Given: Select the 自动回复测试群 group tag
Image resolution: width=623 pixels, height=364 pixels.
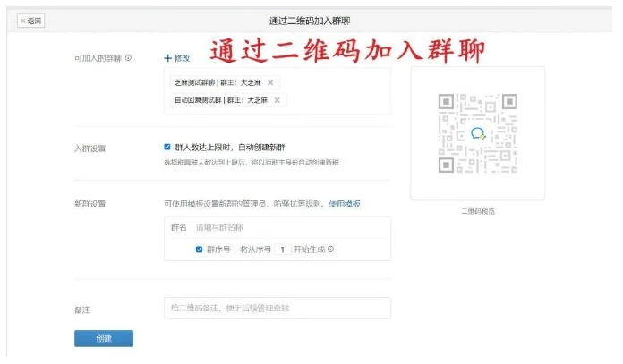Looking at the screenshot, I should point(219,100).
